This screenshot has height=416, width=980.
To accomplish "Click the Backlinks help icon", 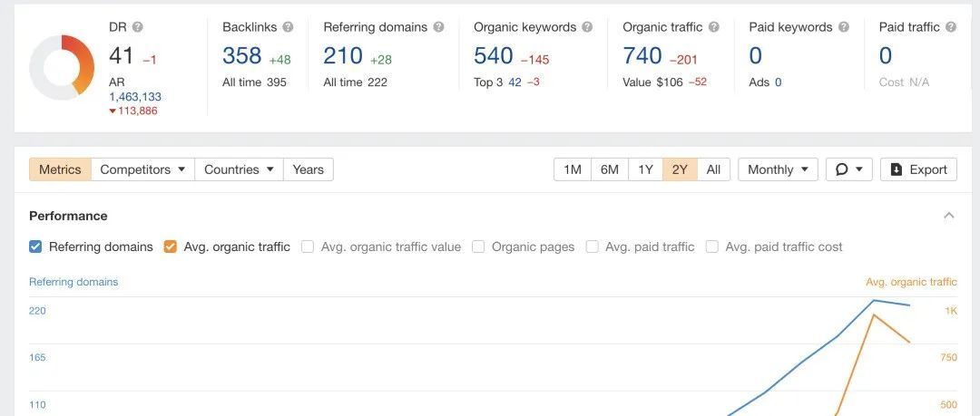I will (288, 27).
